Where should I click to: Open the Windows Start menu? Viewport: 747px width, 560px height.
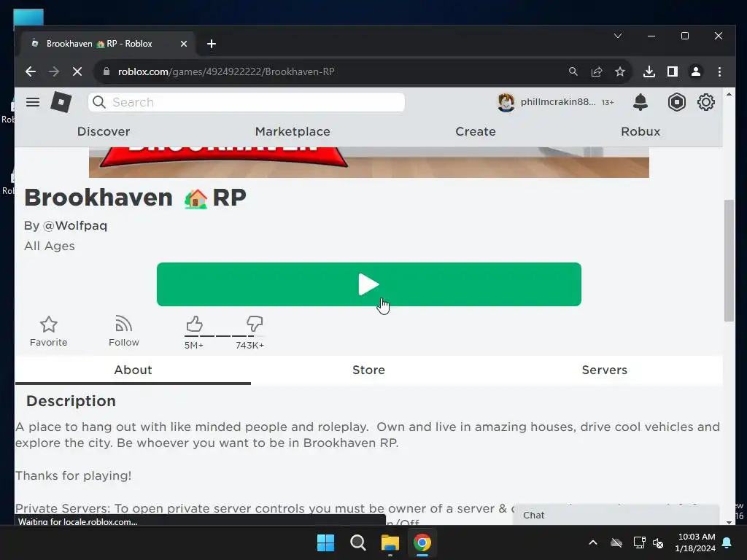[326, 542]
